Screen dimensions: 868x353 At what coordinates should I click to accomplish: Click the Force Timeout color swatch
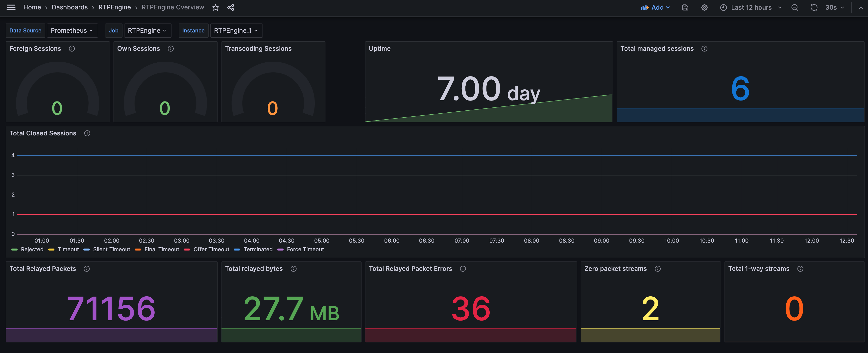click(280, 250)
